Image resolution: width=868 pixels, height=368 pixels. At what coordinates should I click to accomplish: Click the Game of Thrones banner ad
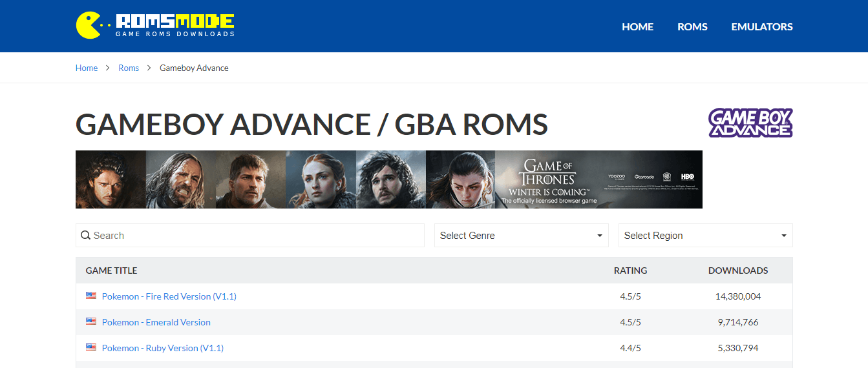pos(389,179)
